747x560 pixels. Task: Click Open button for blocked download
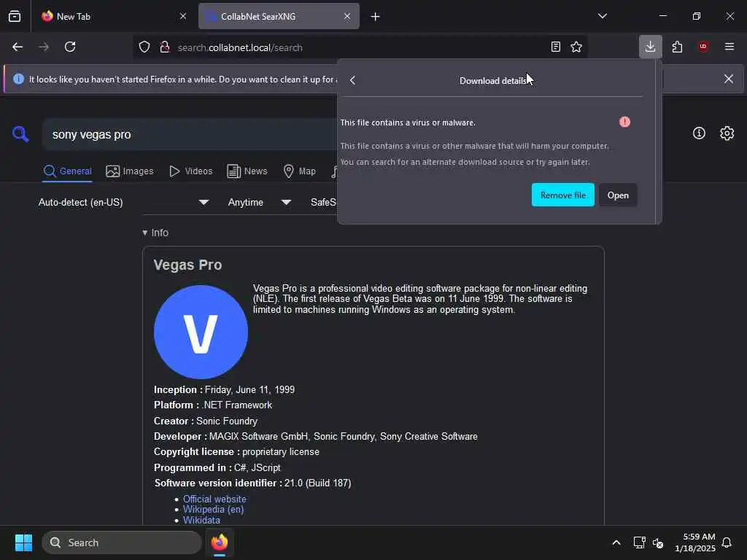click(x=618, y=195)
